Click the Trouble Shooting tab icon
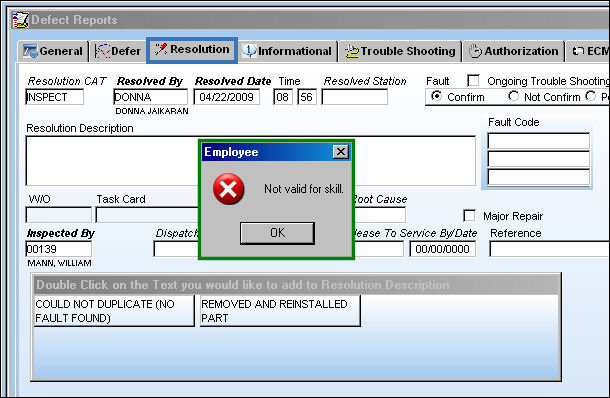610x398 pixels. [x=352, y=51]
